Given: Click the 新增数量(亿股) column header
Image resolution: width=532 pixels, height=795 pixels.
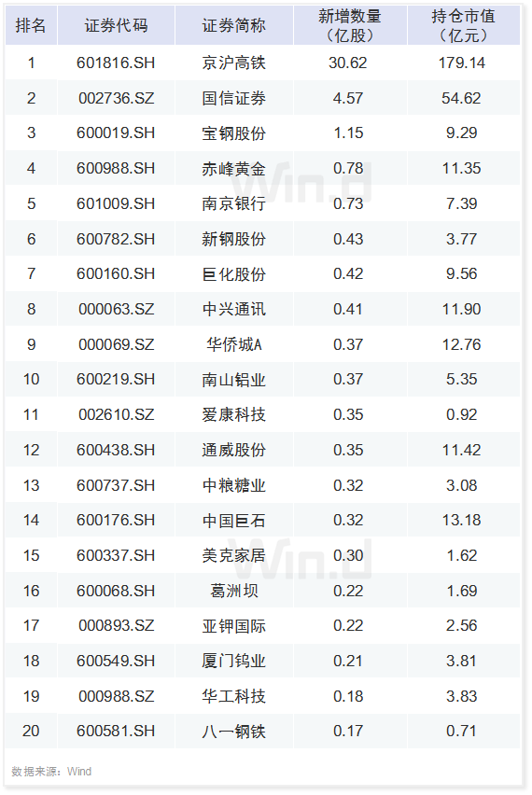Looking at the screenshot, I should tap(350, 25).
